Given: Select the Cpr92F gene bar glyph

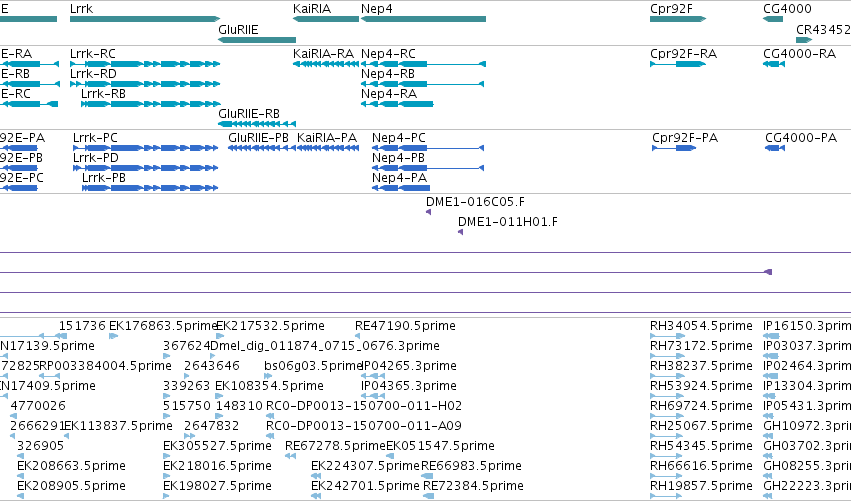Looking at the screenshot, I should [x=678, y=19].
